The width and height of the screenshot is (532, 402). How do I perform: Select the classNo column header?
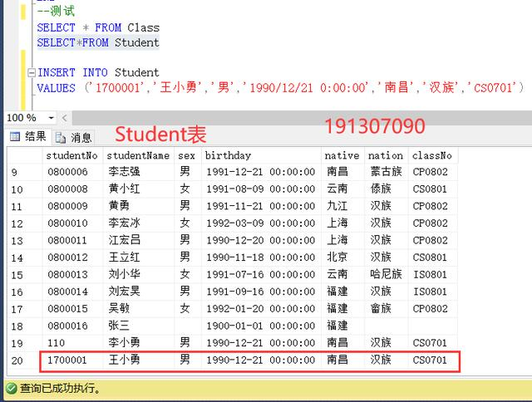pyautogui.click(x=432, y=155)
